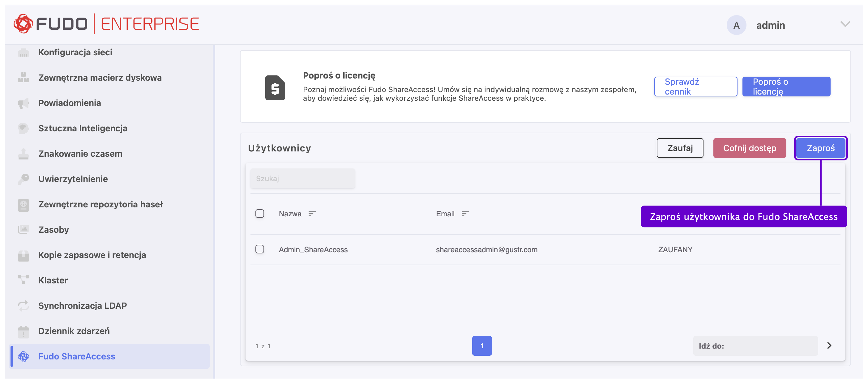Click the Sztuczna Inteligencja brain icon
Viewport: 868px width, 386px height.
pos(23,128)
